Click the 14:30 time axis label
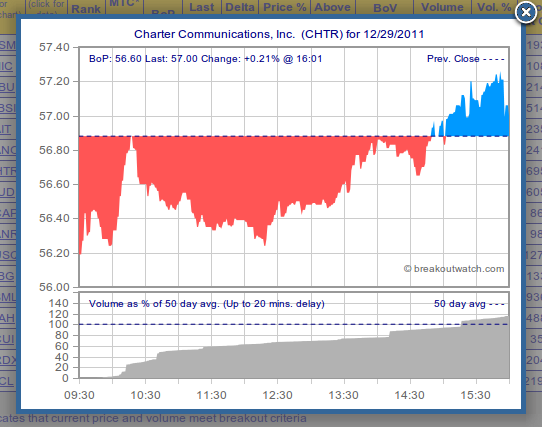The width and height of the screenshot is (542, 427). tap(409, 395)
